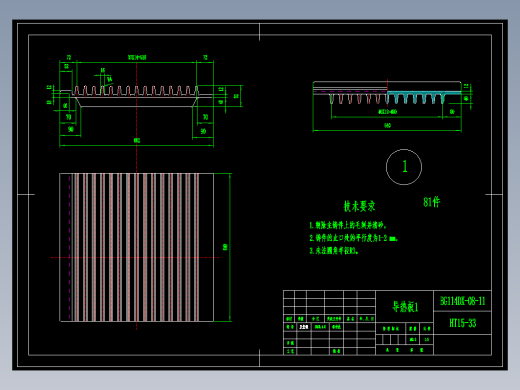Click the 16 fin spacing dimension
The width and height of the screenshot is (520, 390).
point(103,70)
